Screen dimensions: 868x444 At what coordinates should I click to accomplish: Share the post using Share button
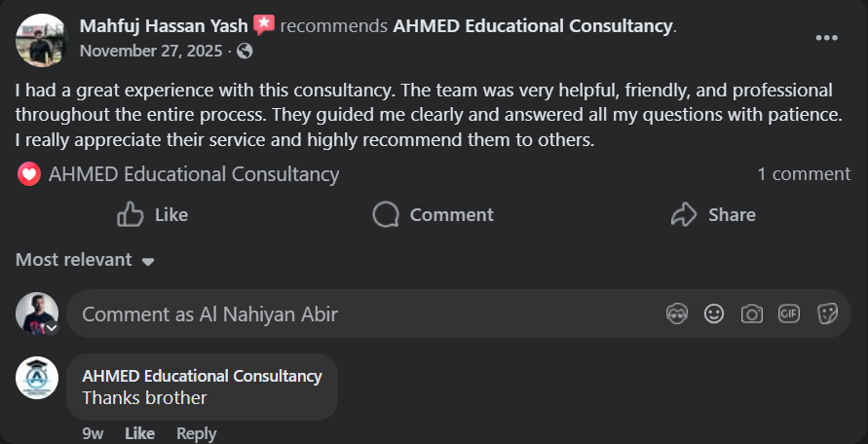713,214
